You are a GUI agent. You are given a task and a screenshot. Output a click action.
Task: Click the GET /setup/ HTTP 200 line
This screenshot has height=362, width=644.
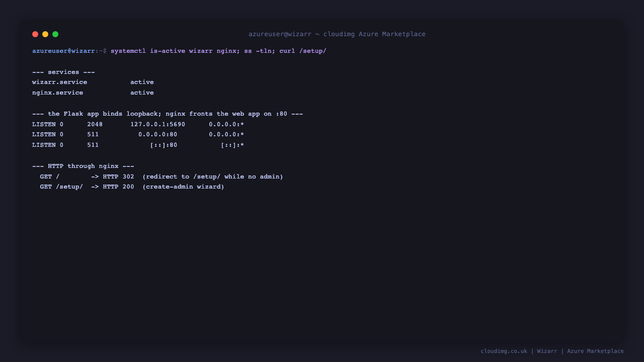click(132, 187)
